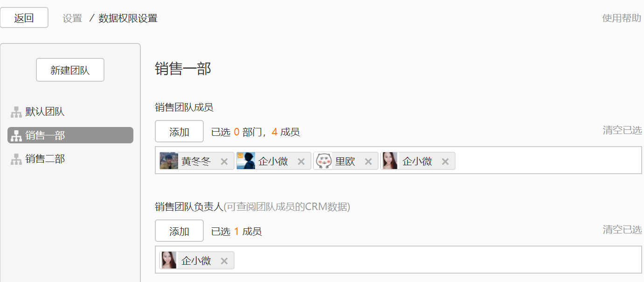Image resolution: width=644 pixels, height=282 pixels.
Task: Remove 黄冬冬 from team members
Action: 224,162
